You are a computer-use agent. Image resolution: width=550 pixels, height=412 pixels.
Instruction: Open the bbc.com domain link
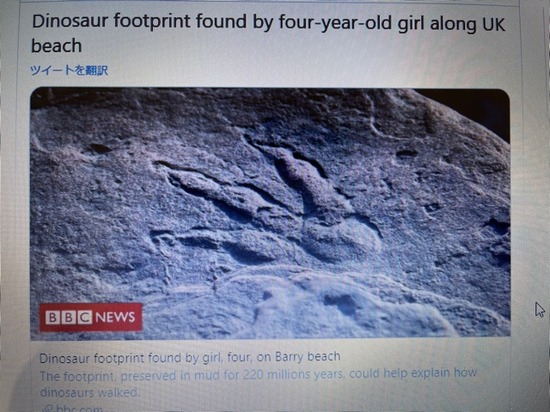point(79,408)
